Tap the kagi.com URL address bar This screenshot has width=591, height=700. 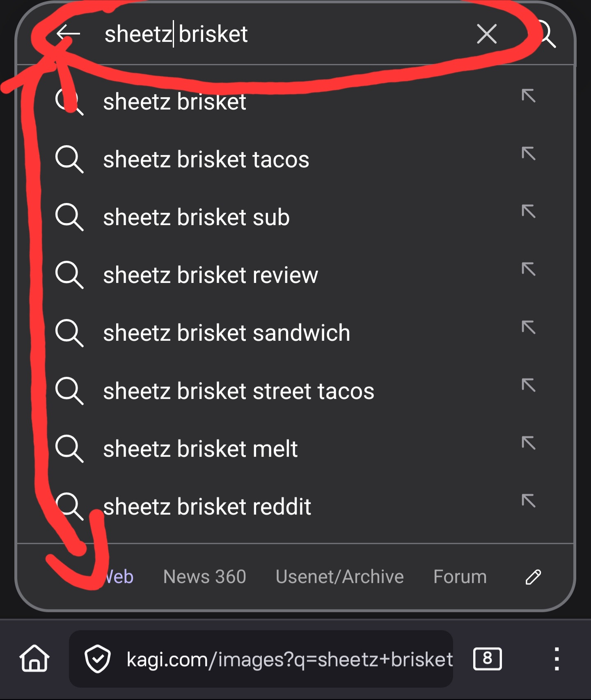pos(289,659)
